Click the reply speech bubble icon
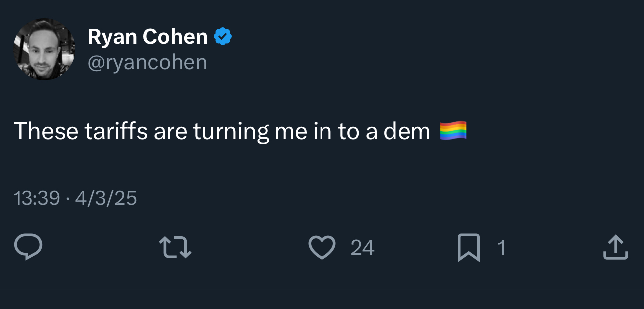Viewport: 644px width, 309px height. coord(28,247)
